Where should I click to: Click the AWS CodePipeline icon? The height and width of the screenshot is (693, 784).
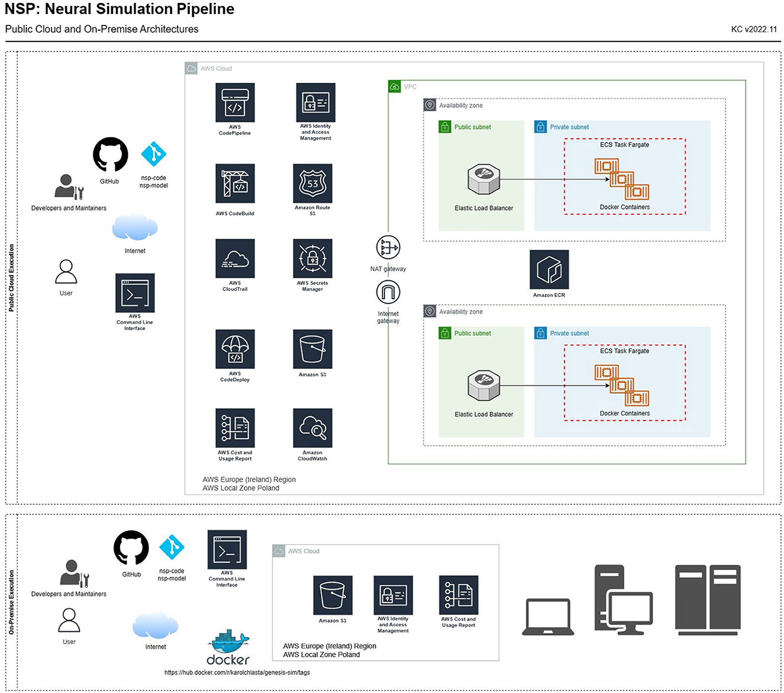pyautogui.click(x=235, y=102)
